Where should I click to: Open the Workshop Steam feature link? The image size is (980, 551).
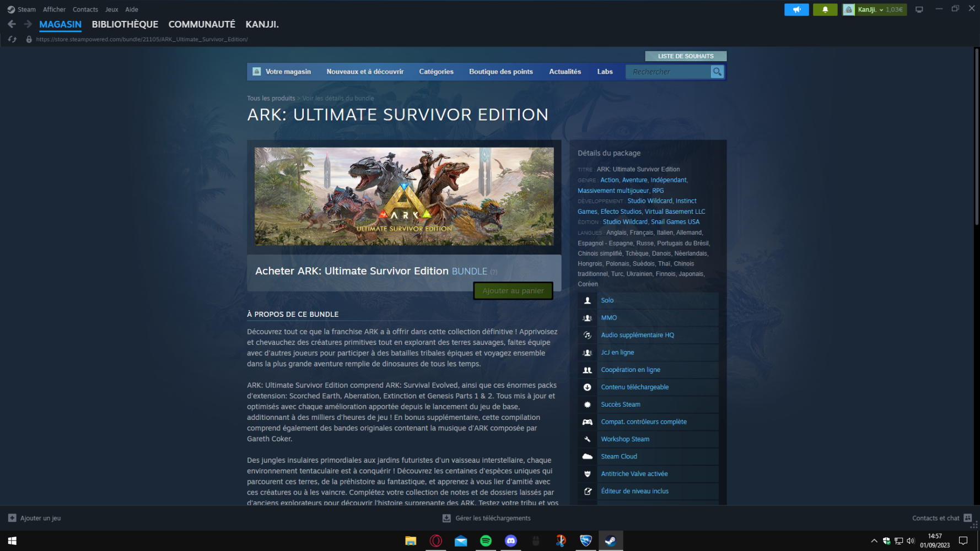point(625,439)
